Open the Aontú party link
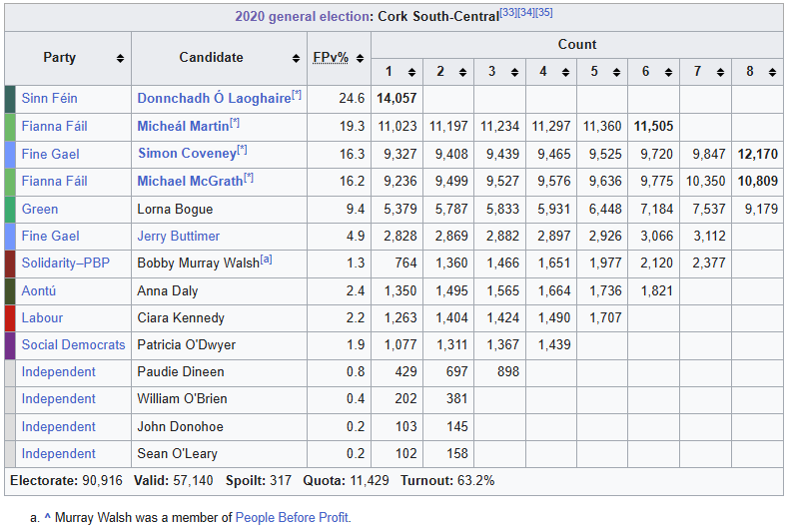 click(39, 291)
